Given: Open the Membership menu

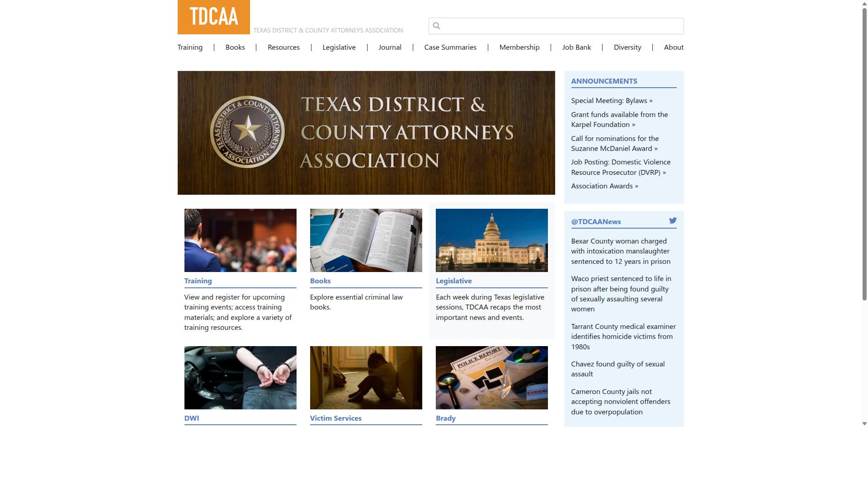Looking at the screenshot, I should pos(519,47).
